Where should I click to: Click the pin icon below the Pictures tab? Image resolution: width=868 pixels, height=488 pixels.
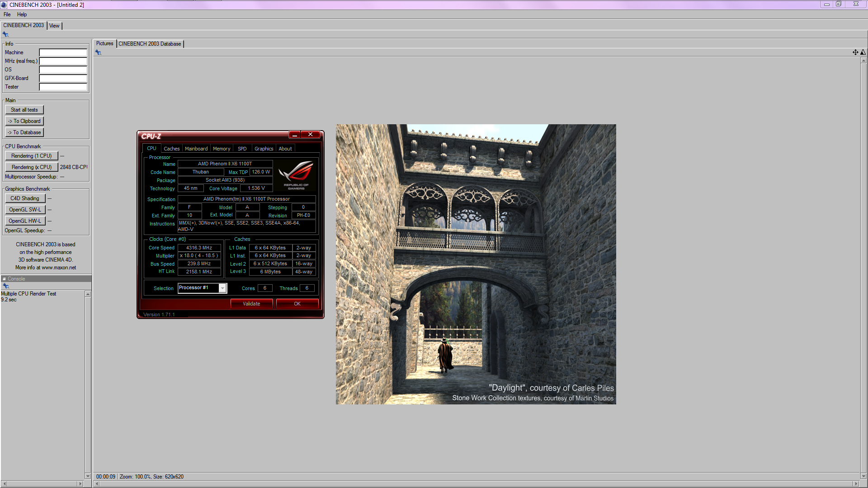pyautogui.click(x=98, y=52)
